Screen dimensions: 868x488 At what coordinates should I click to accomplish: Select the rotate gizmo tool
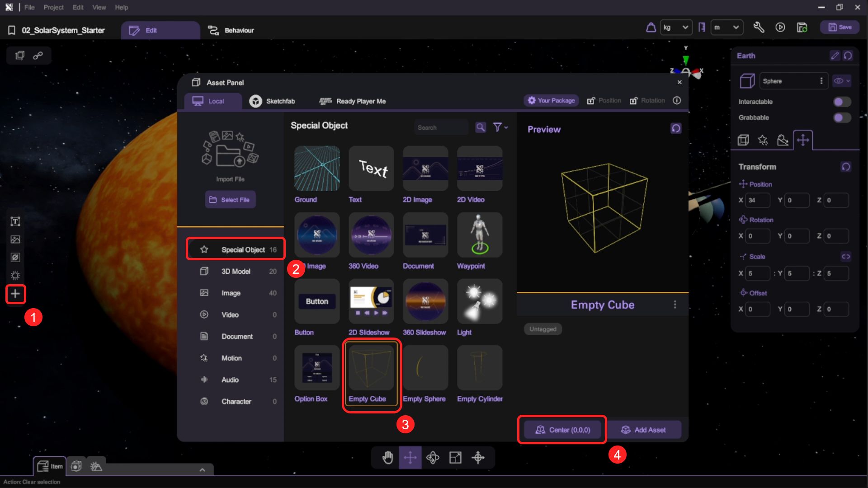433,457
